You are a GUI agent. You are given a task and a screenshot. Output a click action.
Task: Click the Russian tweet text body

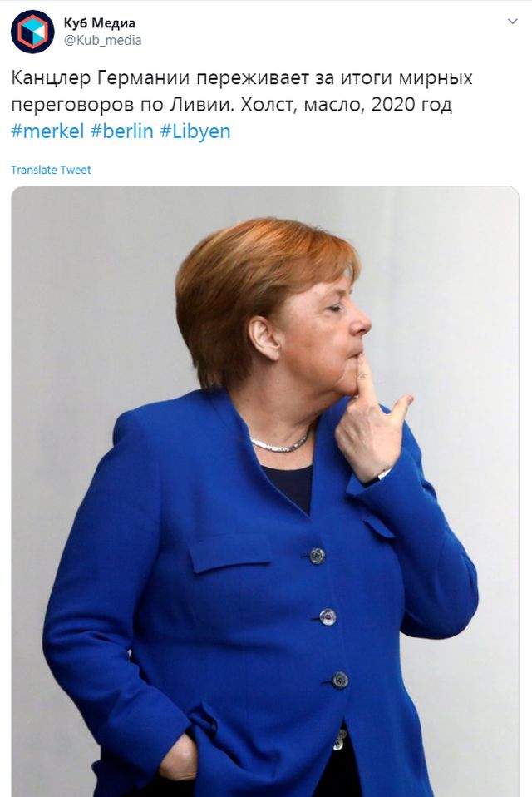[242, 92]
